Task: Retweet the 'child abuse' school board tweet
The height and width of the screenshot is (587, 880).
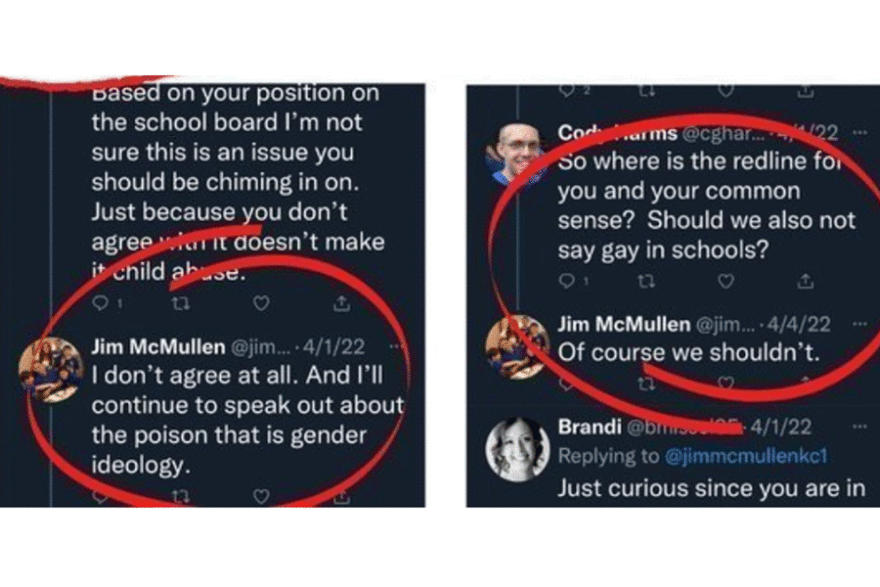Action: [180, 301]
